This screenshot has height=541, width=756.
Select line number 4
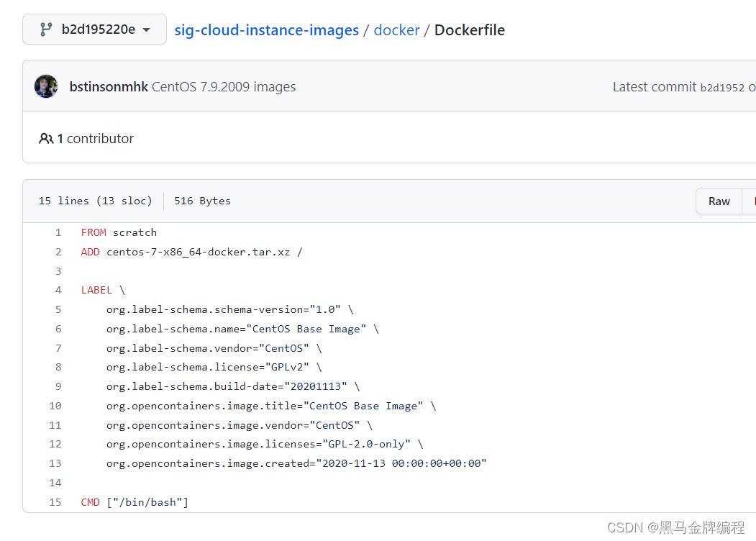tap(58, 290)
